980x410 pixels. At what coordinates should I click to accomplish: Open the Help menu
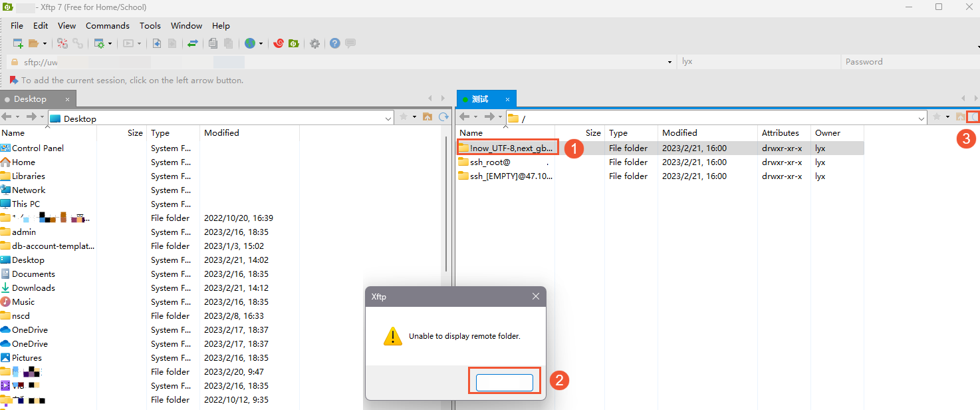pos(221,26)
